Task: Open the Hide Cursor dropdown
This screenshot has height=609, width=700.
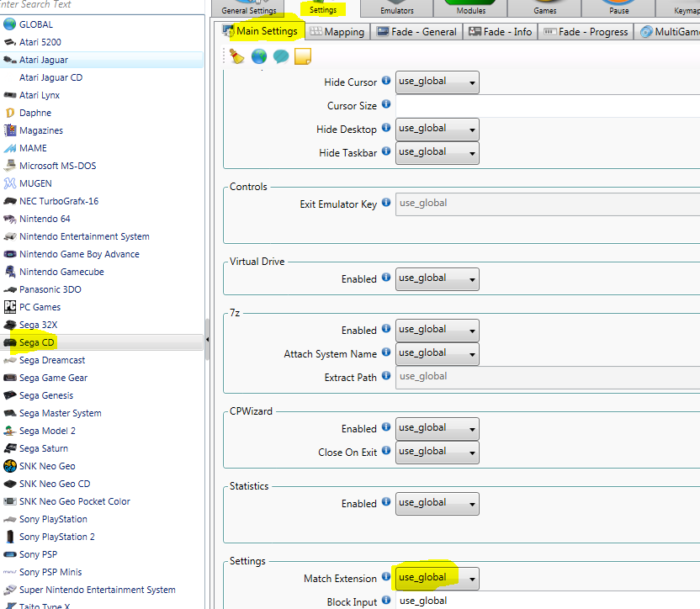Action: 437,82
